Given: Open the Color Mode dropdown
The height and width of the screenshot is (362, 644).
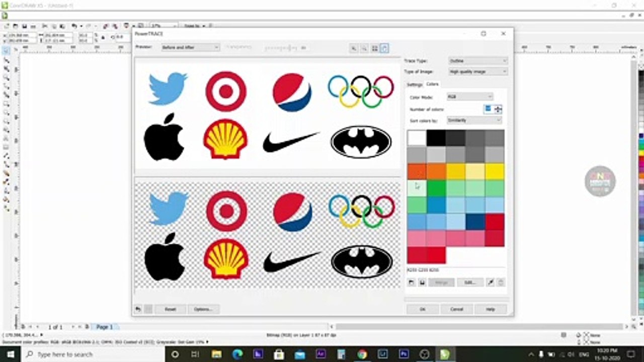Looking at the screenshot, I should tap(470, 97).
